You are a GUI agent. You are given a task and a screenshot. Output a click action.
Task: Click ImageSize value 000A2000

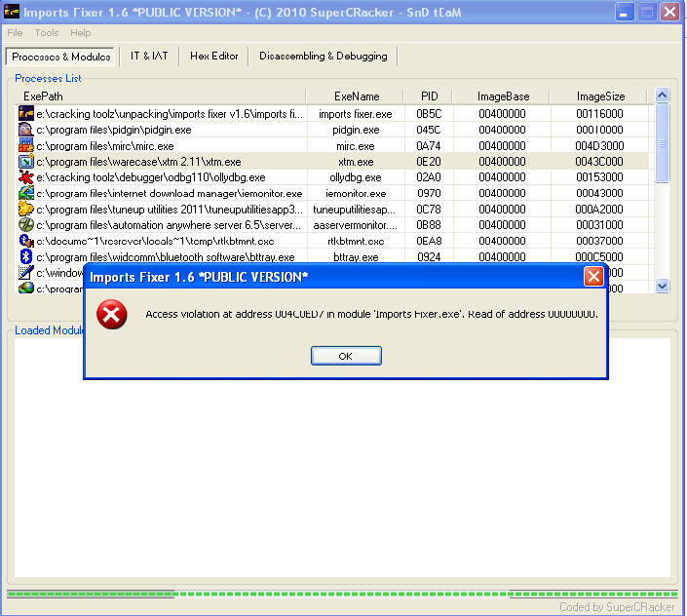click(599, 210)
